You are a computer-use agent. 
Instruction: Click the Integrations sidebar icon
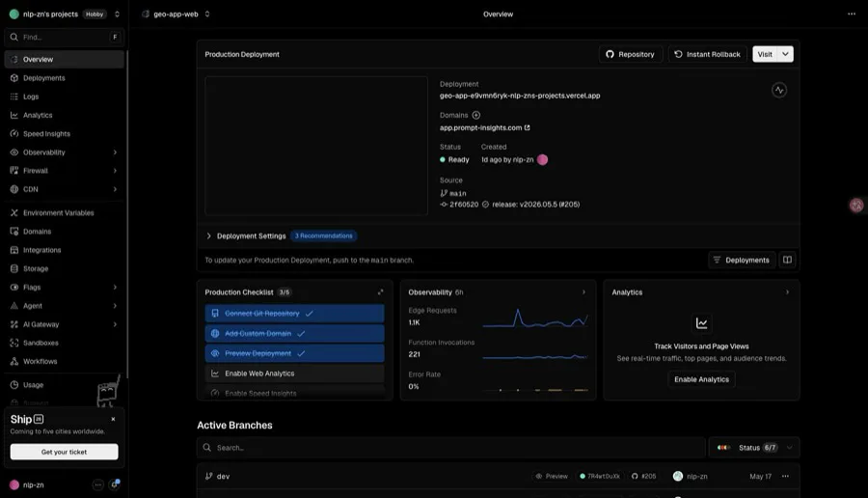point(14,250)
